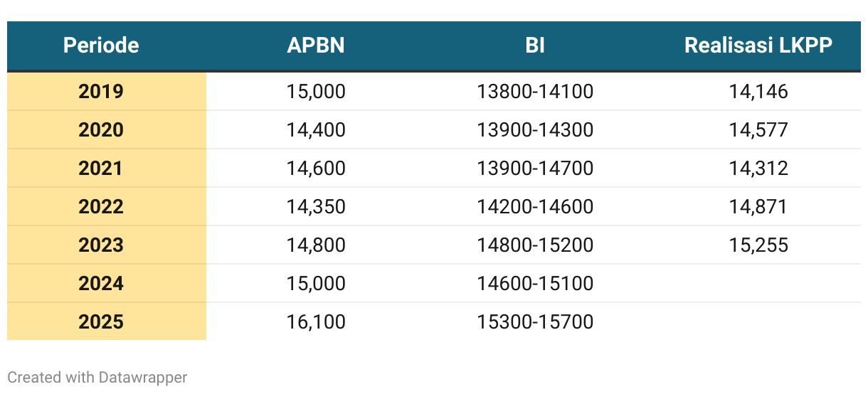Screen dimensions: 868x394
Task: Click the BI column header
Action: pos(535,46)
